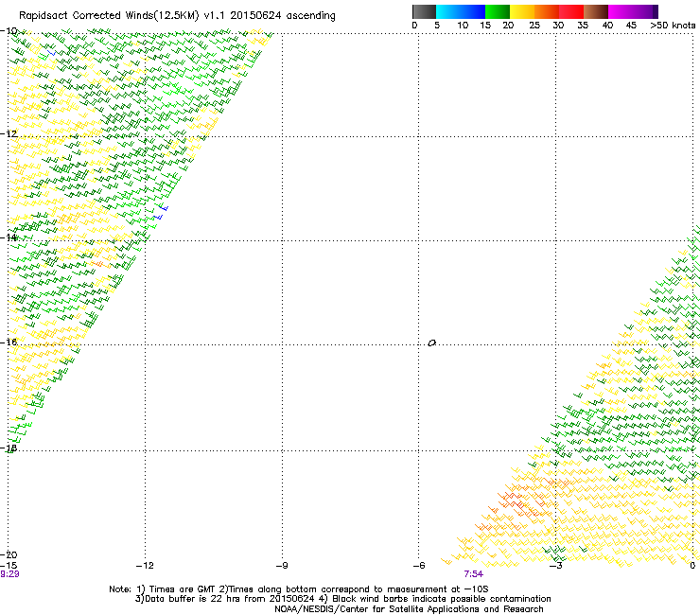The height and width of the screenshot is (615, 700).
Task: Click the 'Data buffer is 22 hrs' note line
Action: point(342,599)
